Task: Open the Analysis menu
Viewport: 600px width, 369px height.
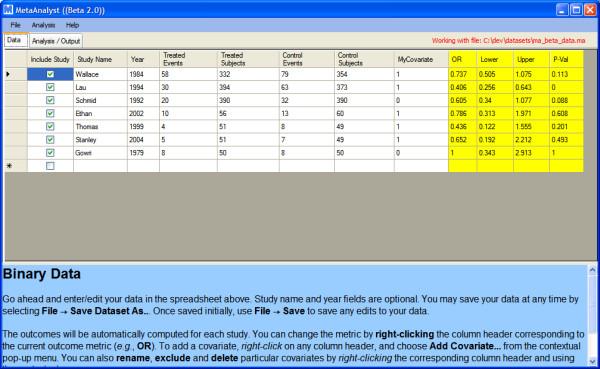Action: 43,25
